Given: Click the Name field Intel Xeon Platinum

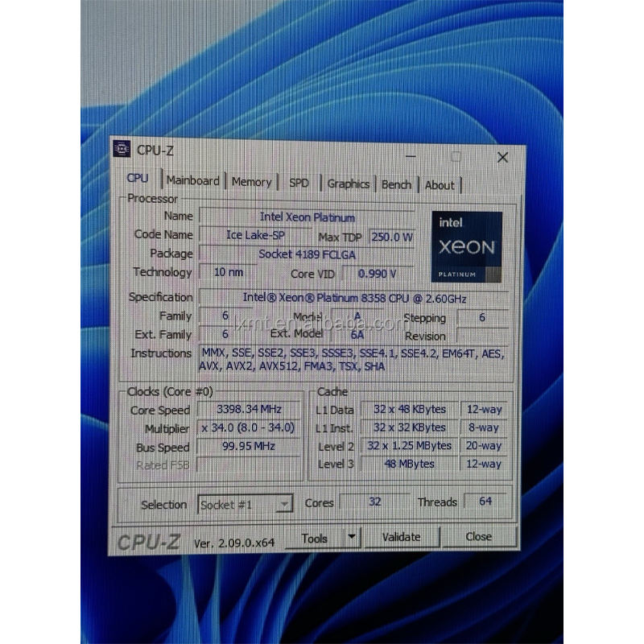Looking at the screenshot, I should (x=307, y=217).
